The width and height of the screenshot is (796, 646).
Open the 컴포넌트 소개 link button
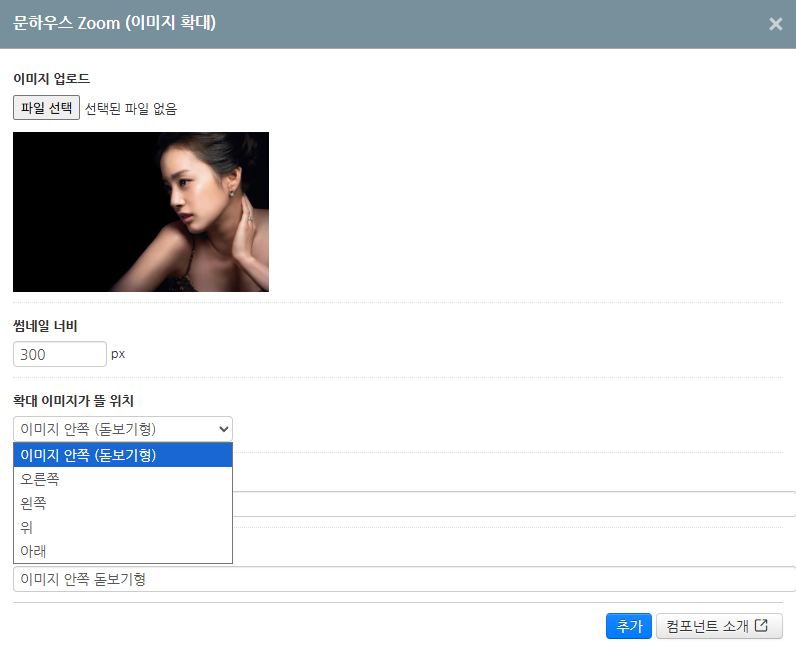(x=719, y=626)
